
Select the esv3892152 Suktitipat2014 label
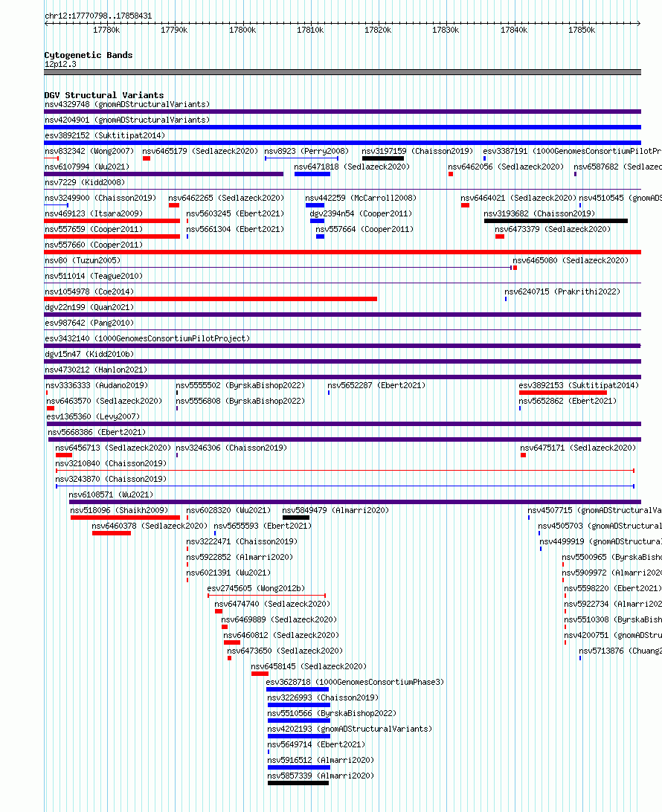(x=105, y=135)
